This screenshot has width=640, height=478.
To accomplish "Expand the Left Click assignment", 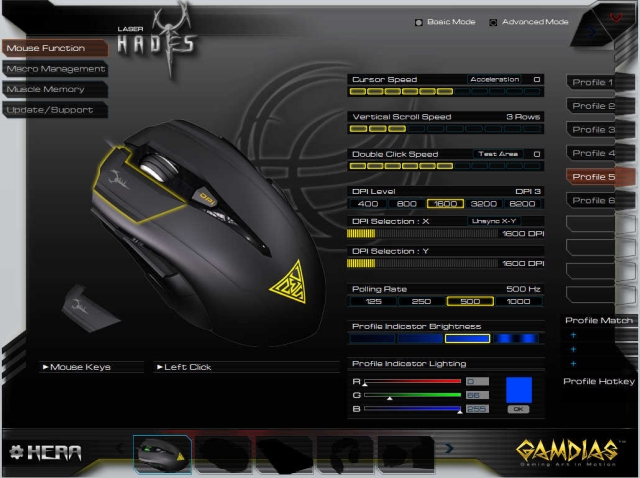I will (184, 367).
